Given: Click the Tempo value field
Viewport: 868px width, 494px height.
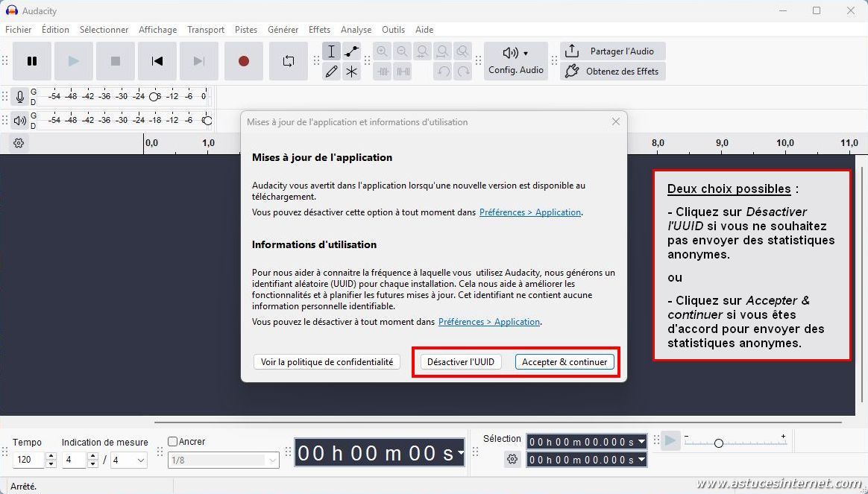Looking at the screenshot, I should [28, 460].
